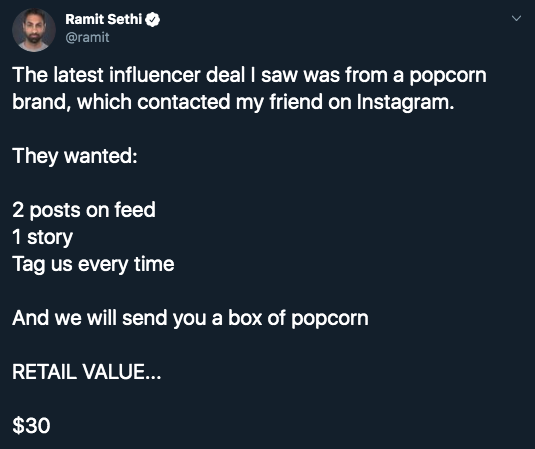535x449 pixels.
Task: Click the "Tag us every time" line
Action: coord(93,264)
